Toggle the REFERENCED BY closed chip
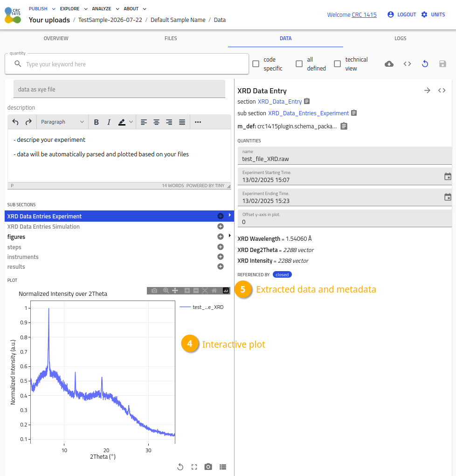This screenshot has width=456, height=476. pyautogui.click(x=282, y=275)
